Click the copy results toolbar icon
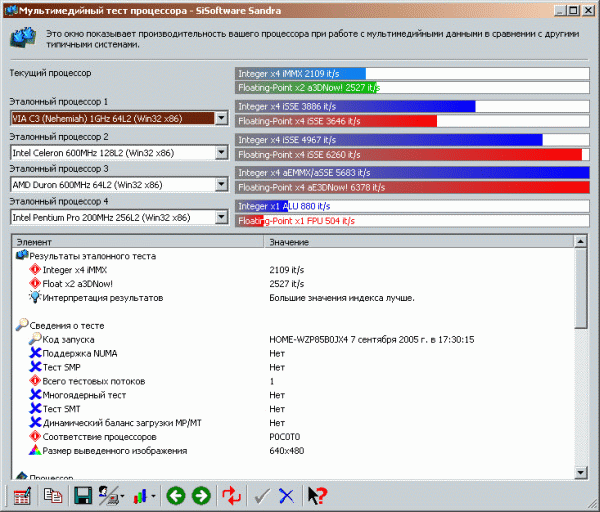 (x=53, y=496)
